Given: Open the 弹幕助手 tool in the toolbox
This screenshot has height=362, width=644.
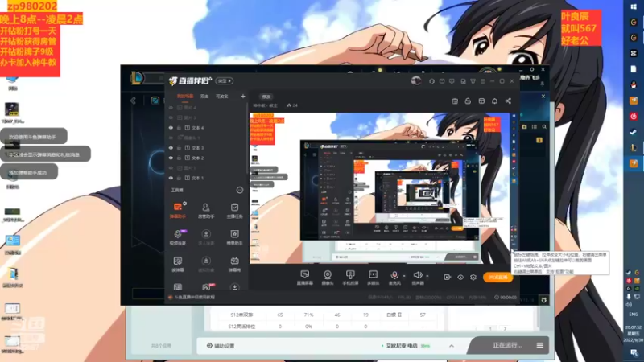Looking at the screenshot, I should tap(177, 210).
